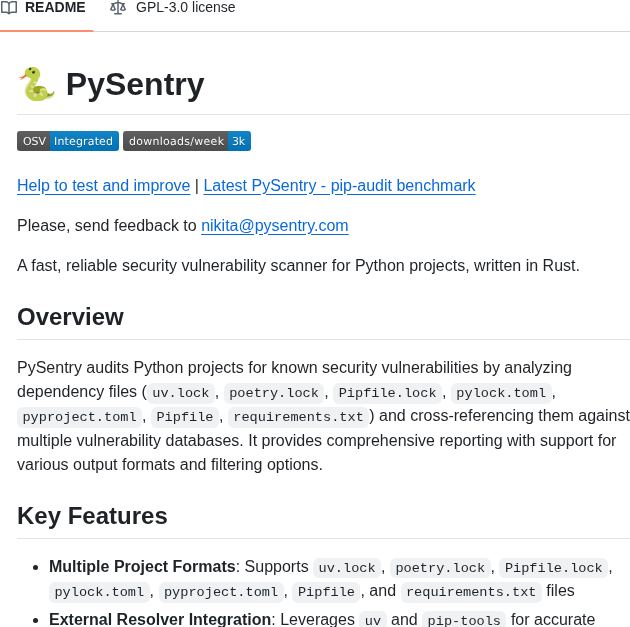This screenshot has width=630, height=627.
Task: Click the snake emoji in the title
Action: coord(36,84)
